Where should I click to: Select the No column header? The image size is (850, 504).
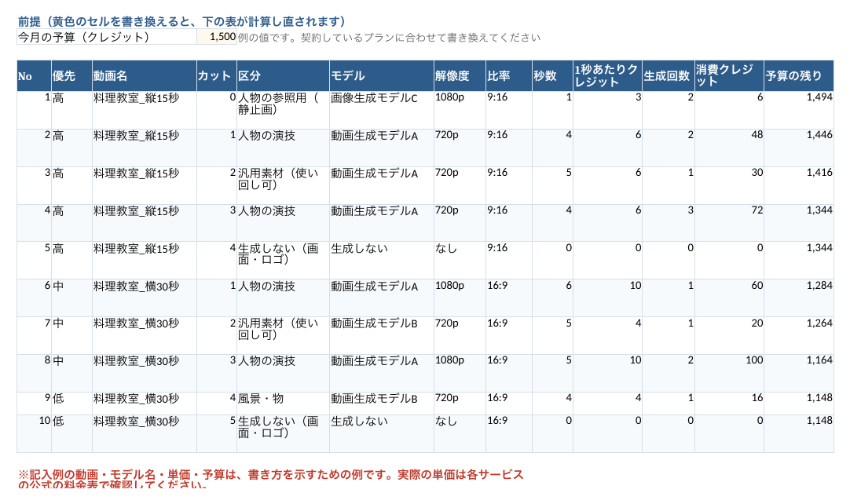point(34,76)
